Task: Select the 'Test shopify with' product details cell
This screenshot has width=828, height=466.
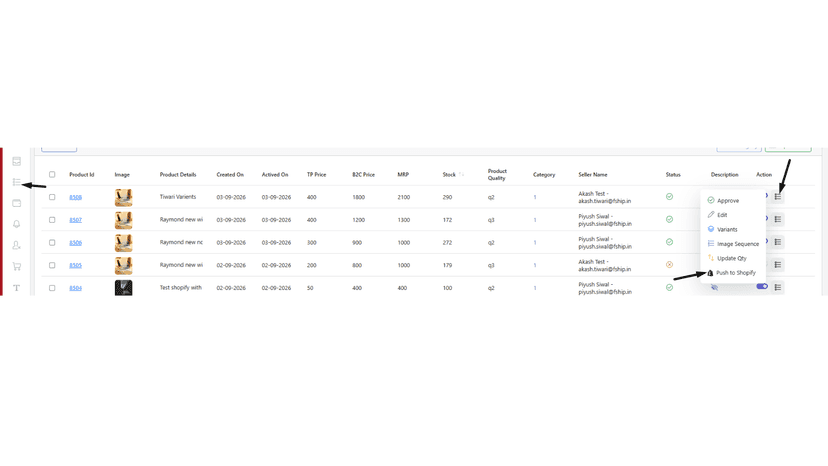Action: pos(181,287)
